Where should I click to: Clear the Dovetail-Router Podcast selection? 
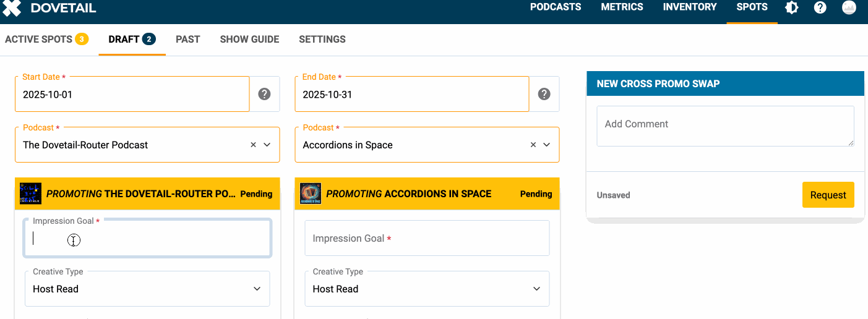[x=253, y=145]
